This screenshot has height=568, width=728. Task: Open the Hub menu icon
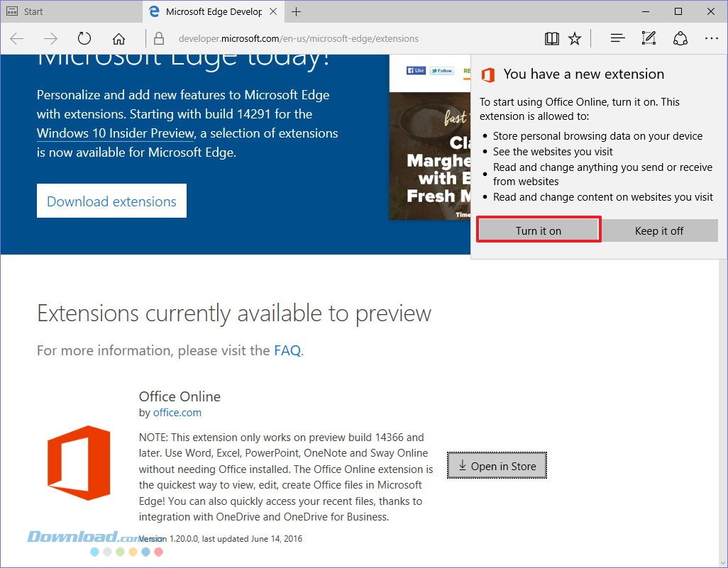[617, 39]
